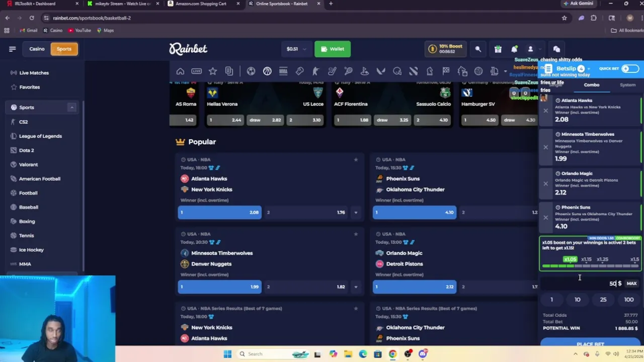Viewport: 644px width, 362px height.
Task: Open the Wallet button
Action: [x=333, y=49]
